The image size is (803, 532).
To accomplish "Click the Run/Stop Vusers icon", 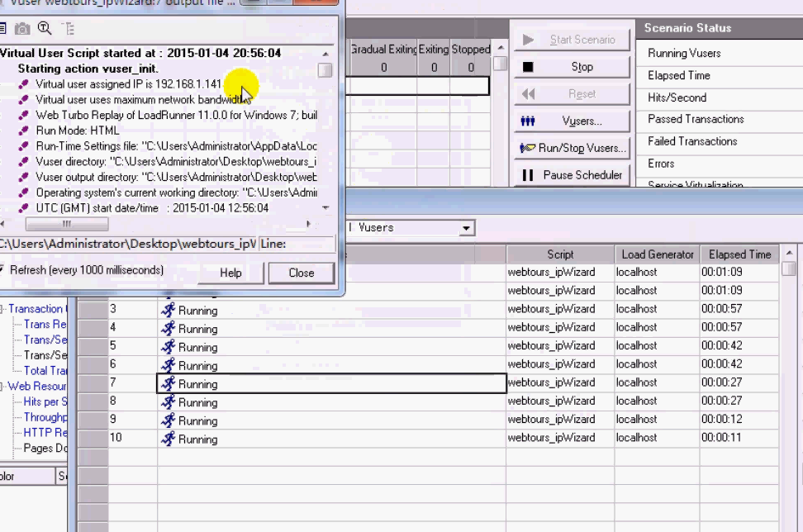I will pyautogui.click(x=527, y=148).
